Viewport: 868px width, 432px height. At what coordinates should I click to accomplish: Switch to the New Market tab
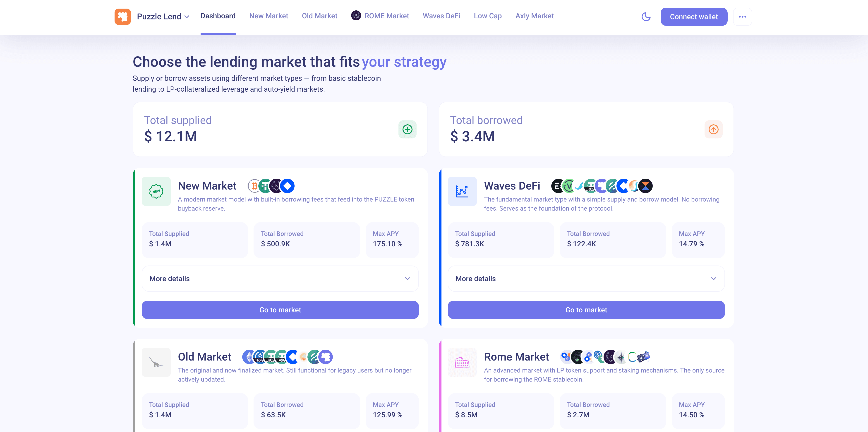pyautogui.click(x=269, y=16)
